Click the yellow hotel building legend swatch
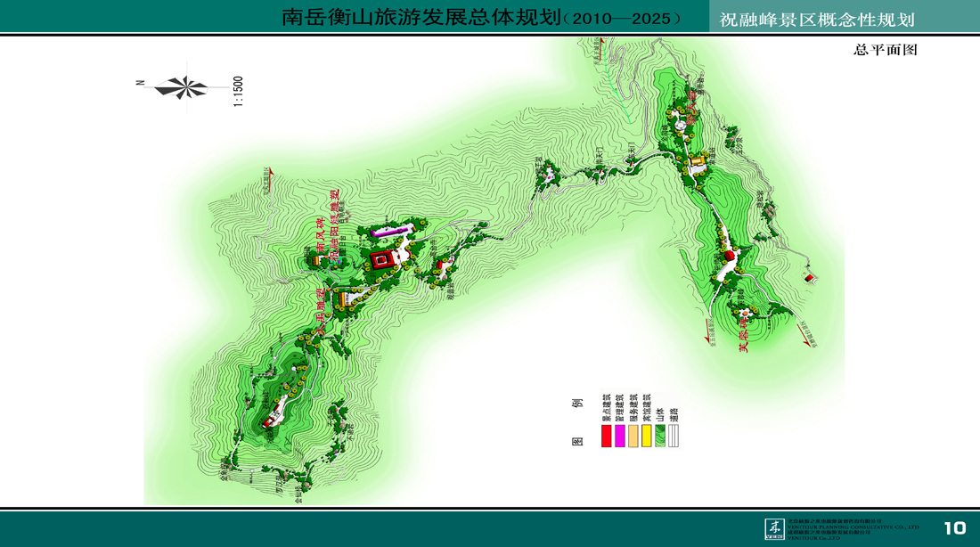 click(x=647, y=436)
